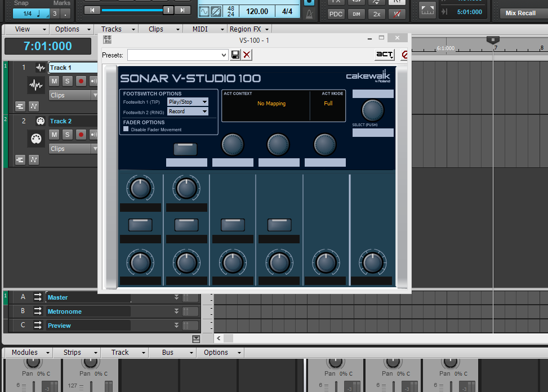548x392 pixels.
Task: Click the timeline Now marker above measure 7
Action: click(x=493, y=40)
